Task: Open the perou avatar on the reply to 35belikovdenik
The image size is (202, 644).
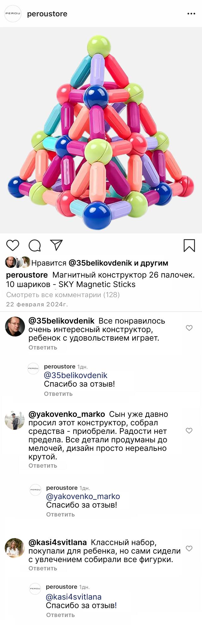Action: point(33,368)
